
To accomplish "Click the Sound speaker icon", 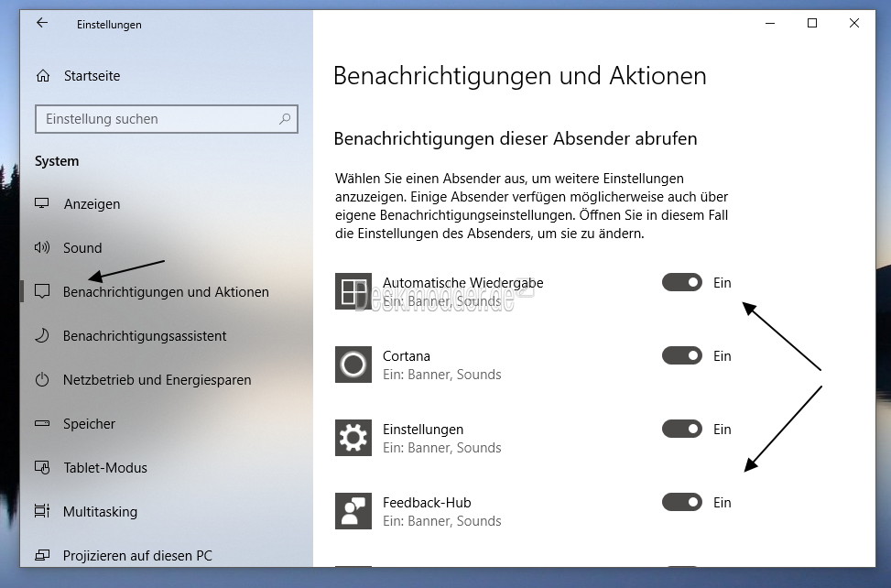I will [x=42, y=247].
